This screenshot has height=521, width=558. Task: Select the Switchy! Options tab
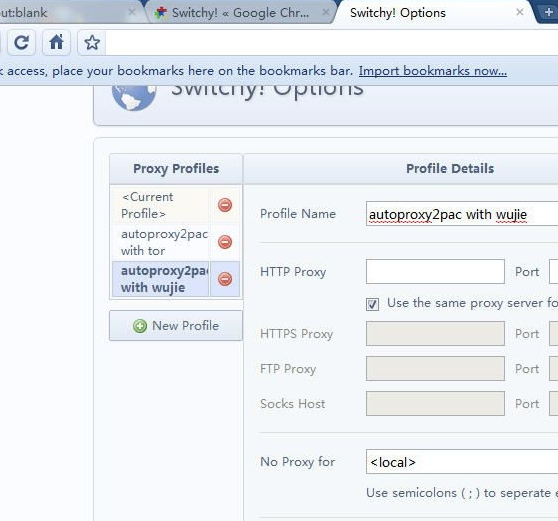pyautogui.click(x=434, y=13)
